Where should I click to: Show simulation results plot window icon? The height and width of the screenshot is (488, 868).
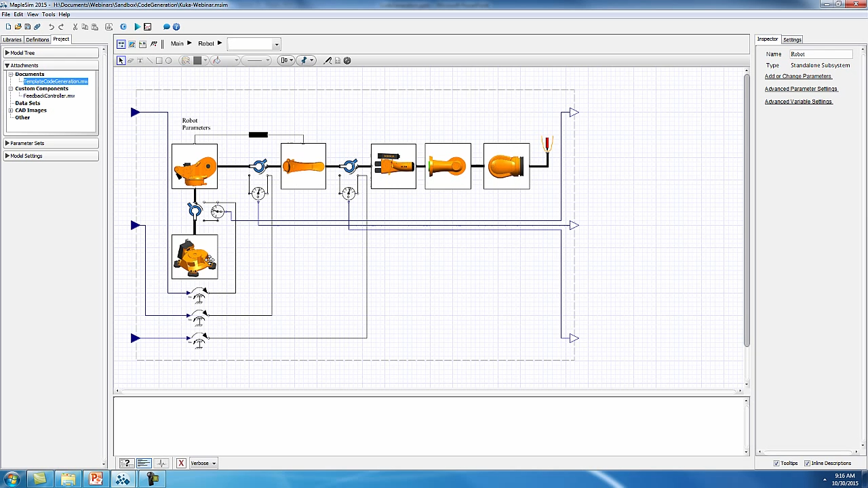tap(148, 27)
